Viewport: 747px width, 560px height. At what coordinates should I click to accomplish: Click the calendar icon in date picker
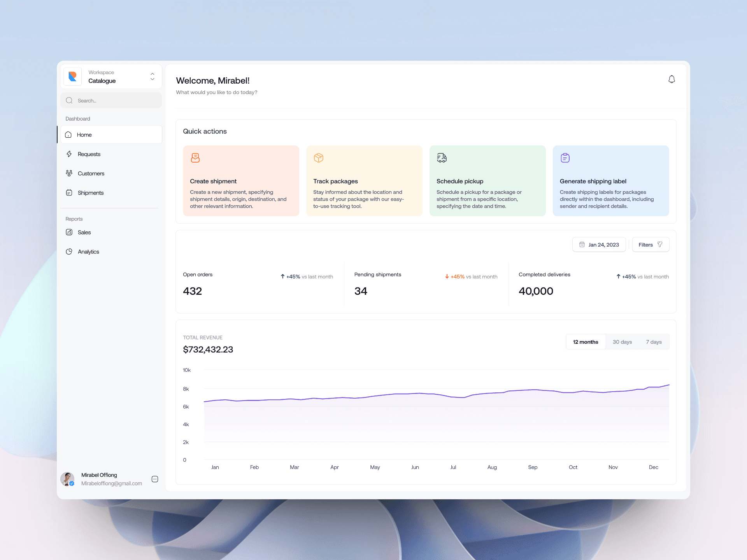click(582, 245)
